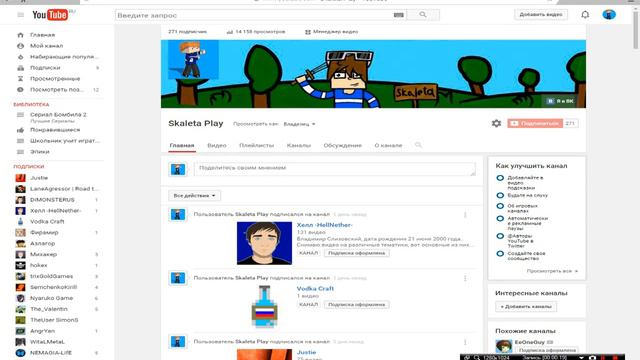Image resolution: width=640 pixels, height=360 pixels.
Task: Open options menu for Vodka Craft activity
Action: point(465,278)
